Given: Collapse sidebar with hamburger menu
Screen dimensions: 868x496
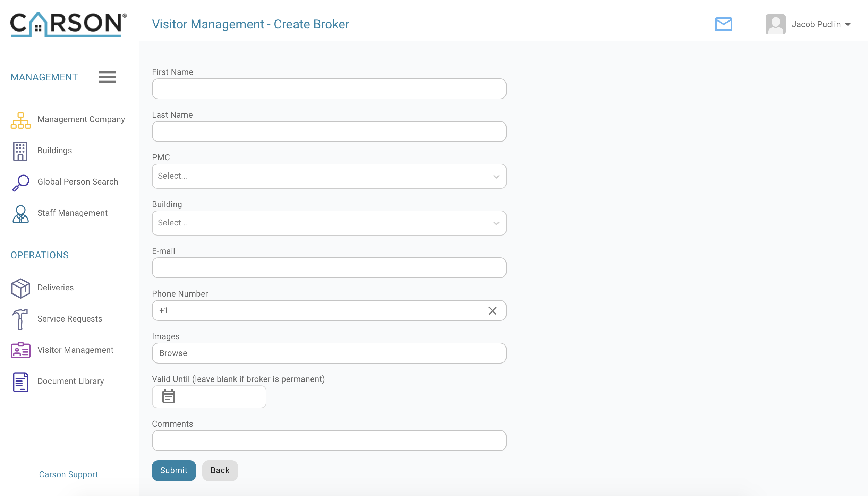Looking at the screenshot, I should point(107,77).
